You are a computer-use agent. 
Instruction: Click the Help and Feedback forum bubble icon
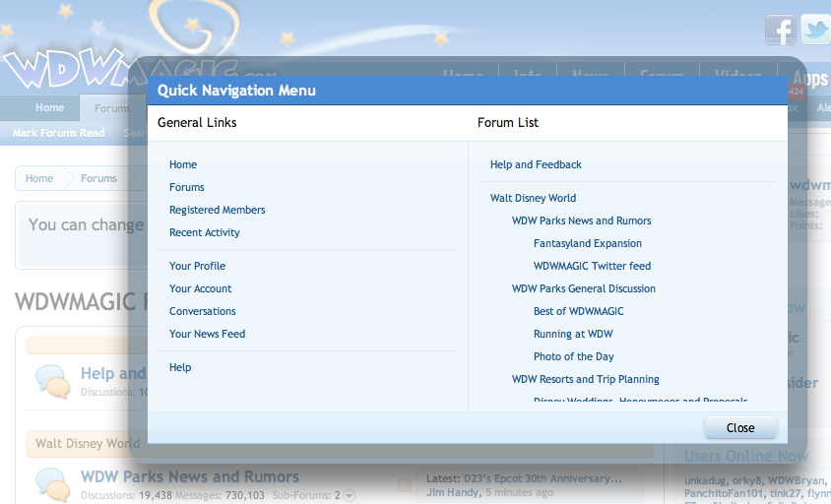click(52, 382)
